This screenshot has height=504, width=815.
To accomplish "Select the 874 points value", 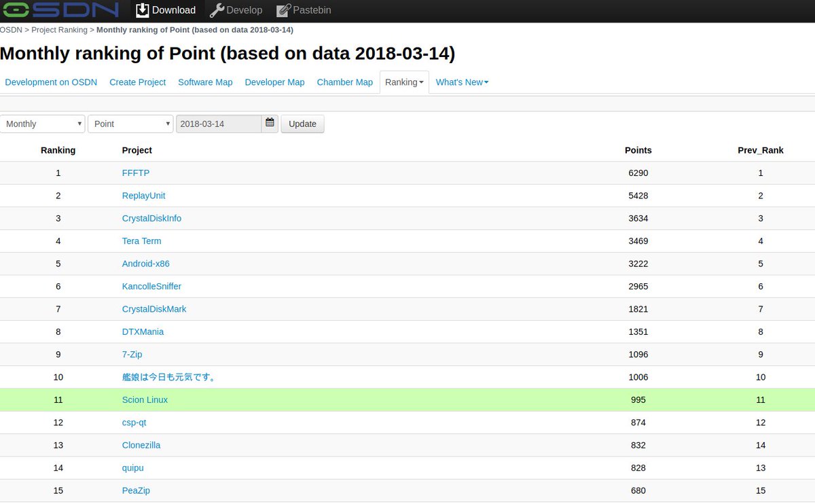I will coord(638,422).
